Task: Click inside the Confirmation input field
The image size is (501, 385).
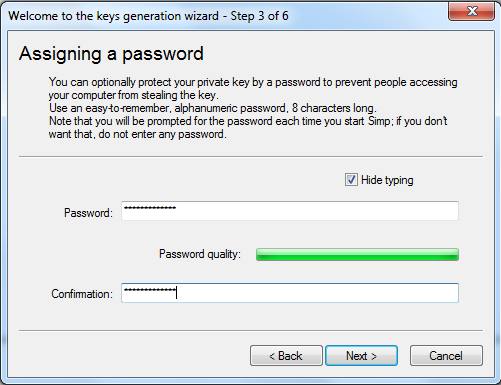Action: coord(290,293)
